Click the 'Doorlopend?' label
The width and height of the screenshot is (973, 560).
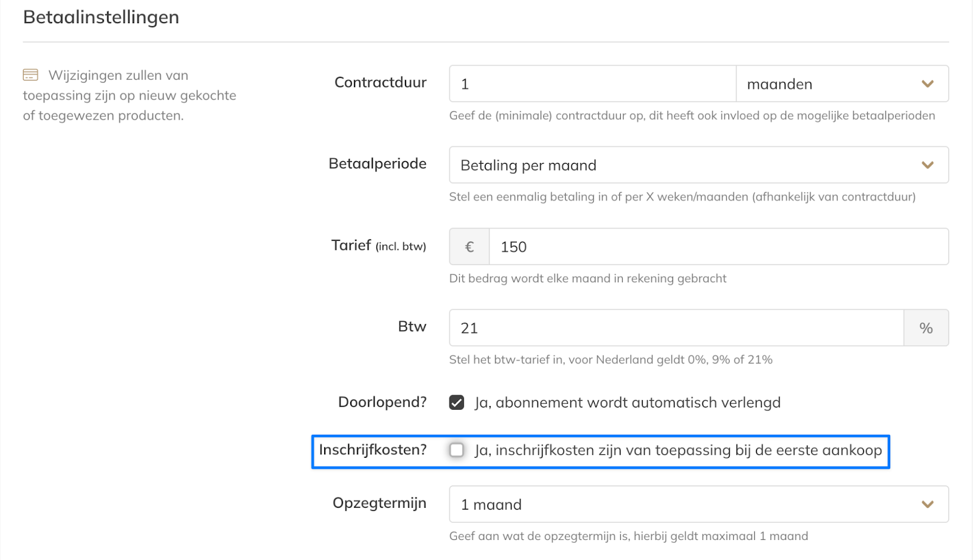[x=382, y=402]
